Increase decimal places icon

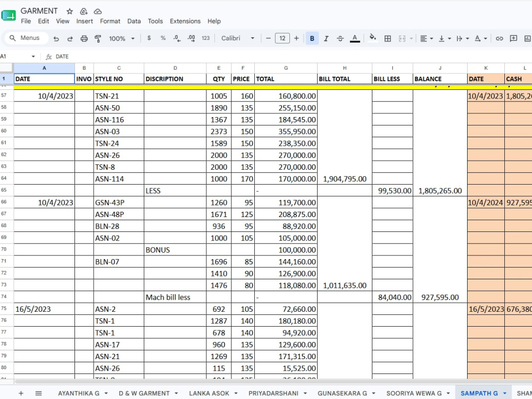191,38
